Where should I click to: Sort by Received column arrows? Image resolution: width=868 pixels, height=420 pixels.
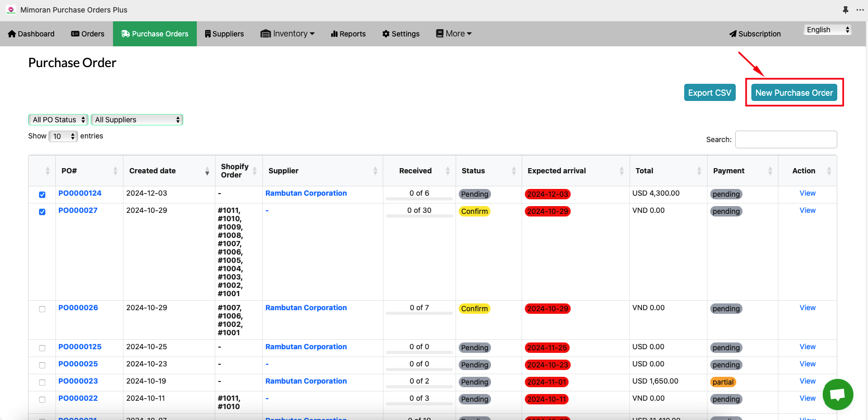click(448, 171)
